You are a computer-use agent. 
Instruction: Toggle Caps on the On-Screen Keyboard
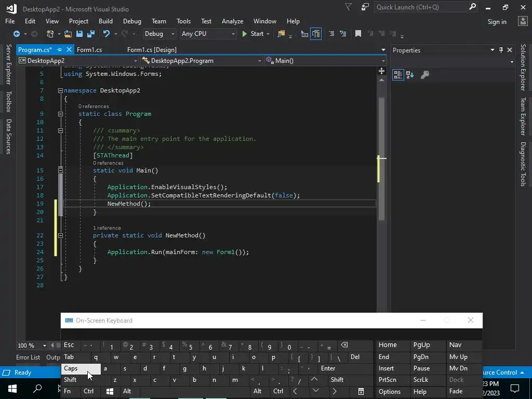[x=81, y=368]
